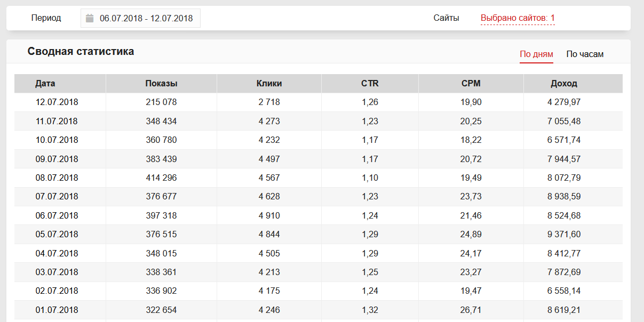Click the 'CTR' column header
644x322 pixels.
coord(370,84)
